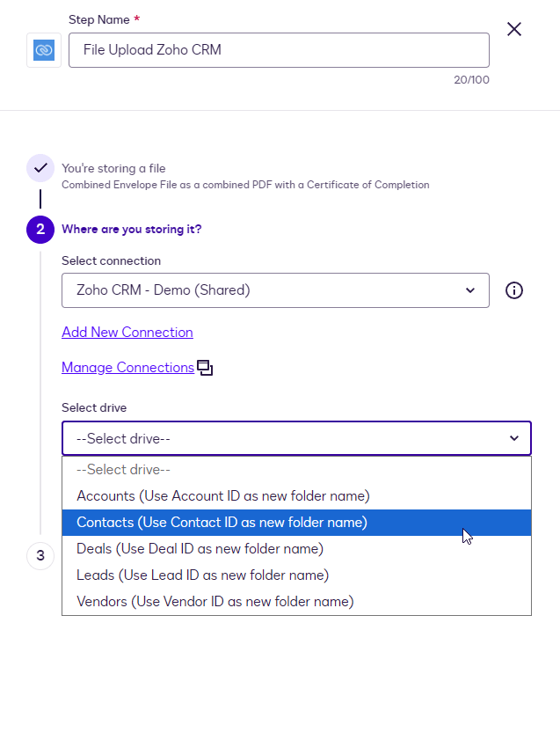Click the new-window icon beside Manage Connections
The height and width of the screenshot is (740, 560).
[205, 368]
